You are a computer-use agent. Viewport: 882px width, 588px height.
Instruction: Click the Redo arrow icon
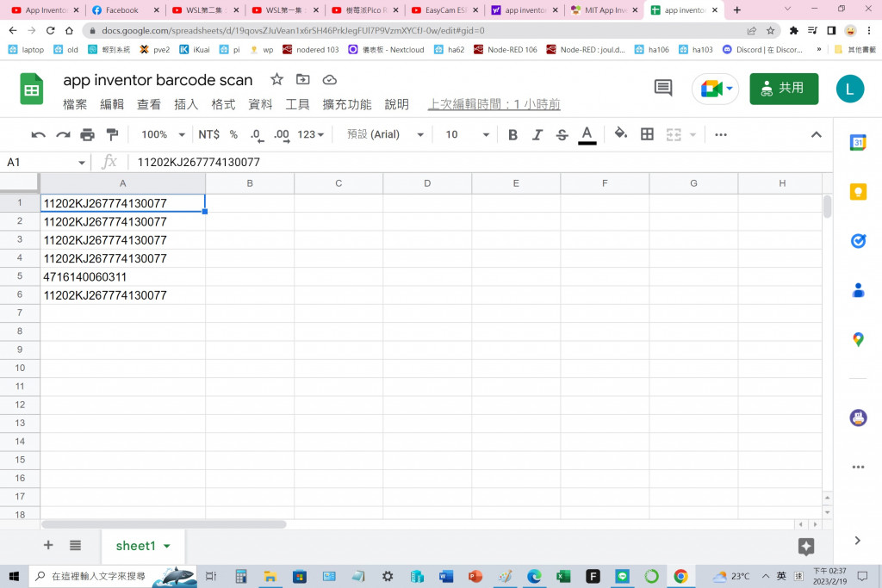(63, 135)
